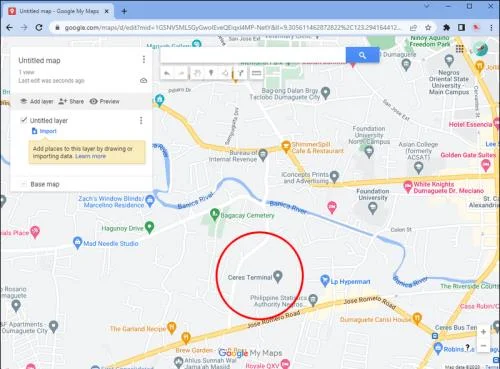The height and width of the screenshot is (369, 500).
Task: Click the Share page icon in address bar
Action: [413, 28]
